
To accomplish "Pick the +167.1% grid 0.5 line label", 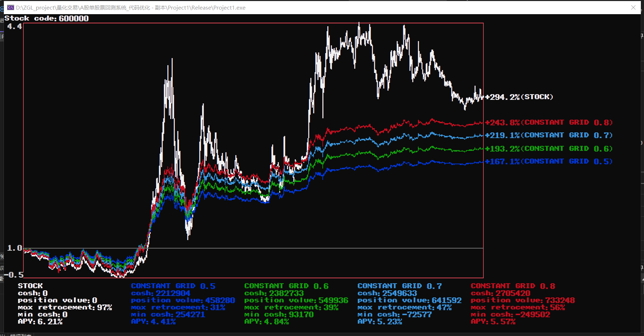I will 548,161.
